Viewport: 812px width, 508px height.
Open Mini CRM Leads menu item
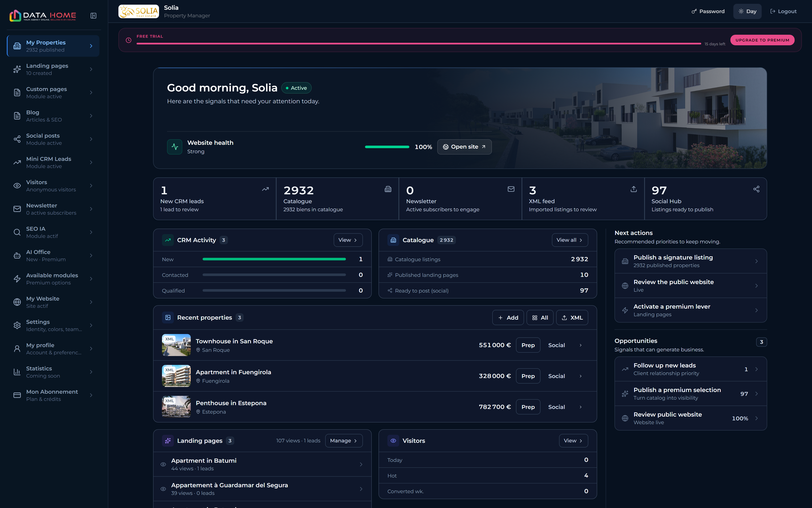point(53,162)
